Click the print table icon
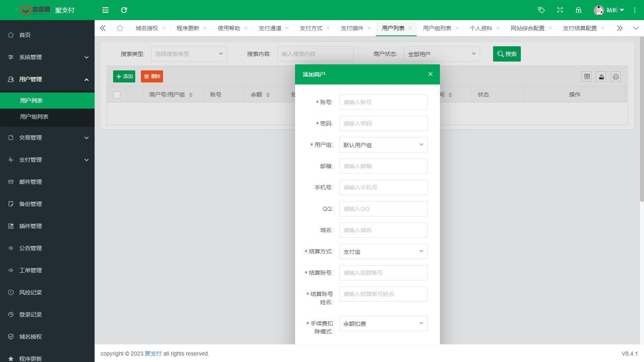 pos(615,76)
